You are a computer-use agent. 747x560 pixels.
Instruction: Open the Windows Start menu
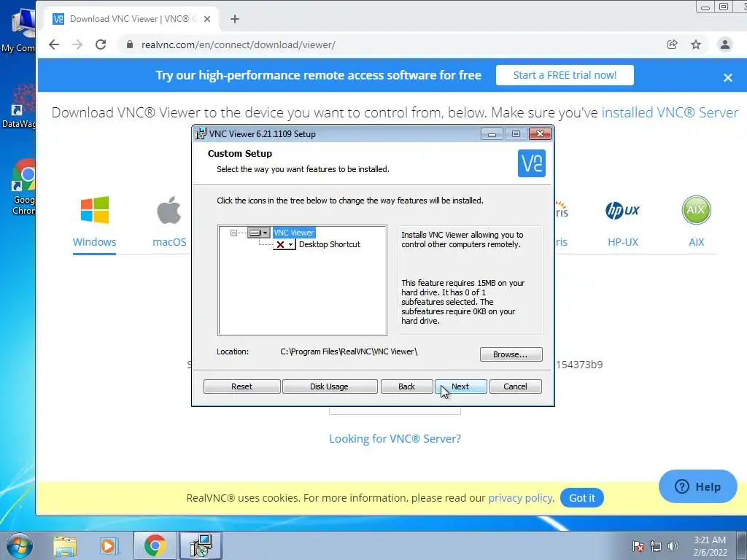point(19,545)
